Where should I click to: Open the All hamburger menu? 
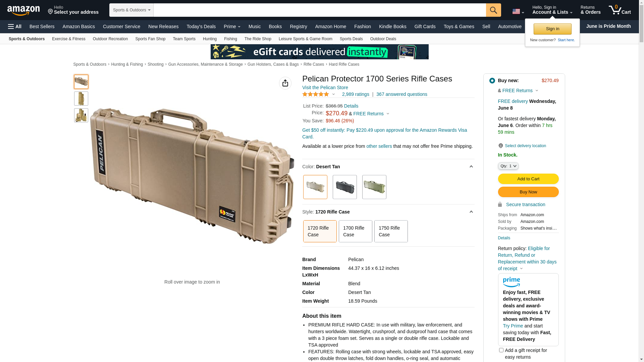pos(15,26)
